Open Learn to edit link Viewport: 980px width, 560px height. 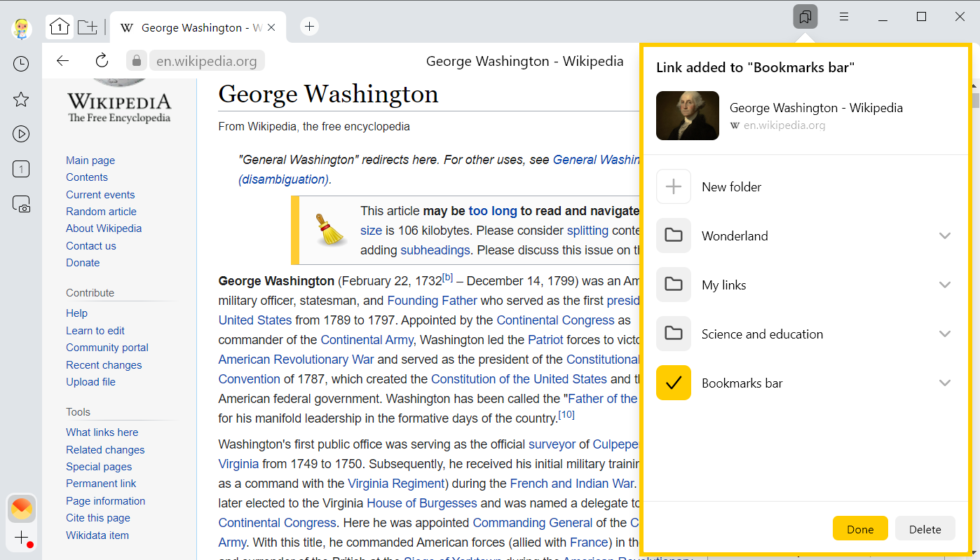click(x=95, y=331)
